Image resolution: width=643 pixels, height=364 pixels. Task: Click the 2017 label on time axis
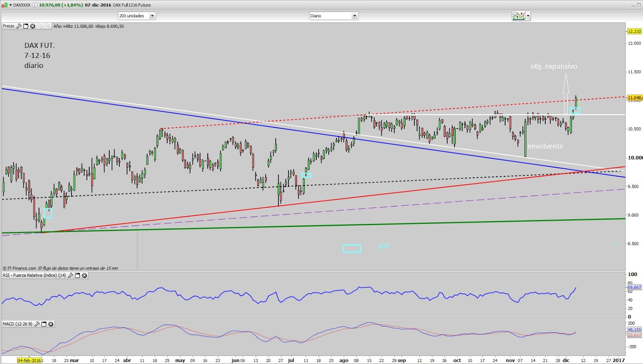click(x=618, y=360)
